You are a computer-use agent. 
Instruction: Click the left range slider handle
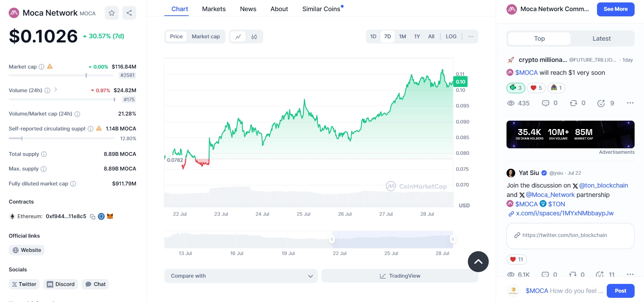tap(332, 239)
